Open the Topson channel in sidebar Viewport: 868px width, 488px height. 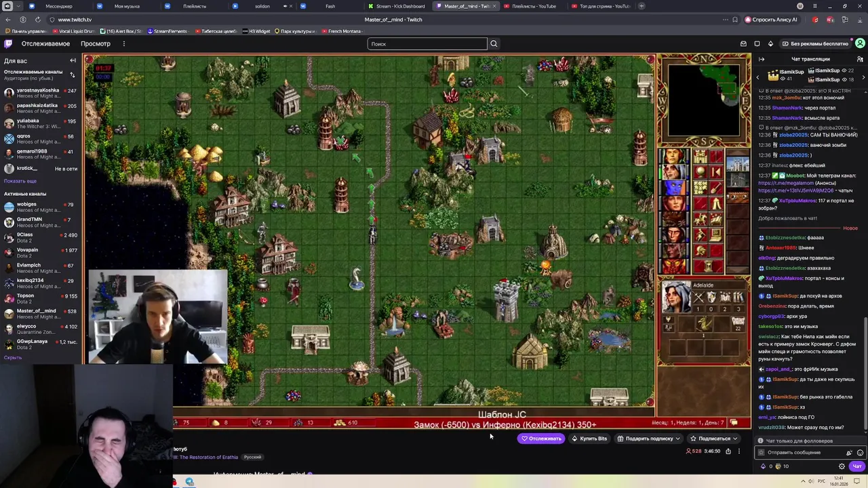[41, 298]
